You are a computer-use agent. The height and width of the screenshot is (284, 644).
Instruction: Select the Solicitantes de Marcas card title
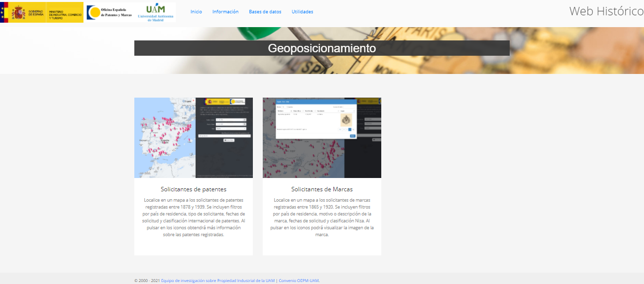click(x=322, y=189)
